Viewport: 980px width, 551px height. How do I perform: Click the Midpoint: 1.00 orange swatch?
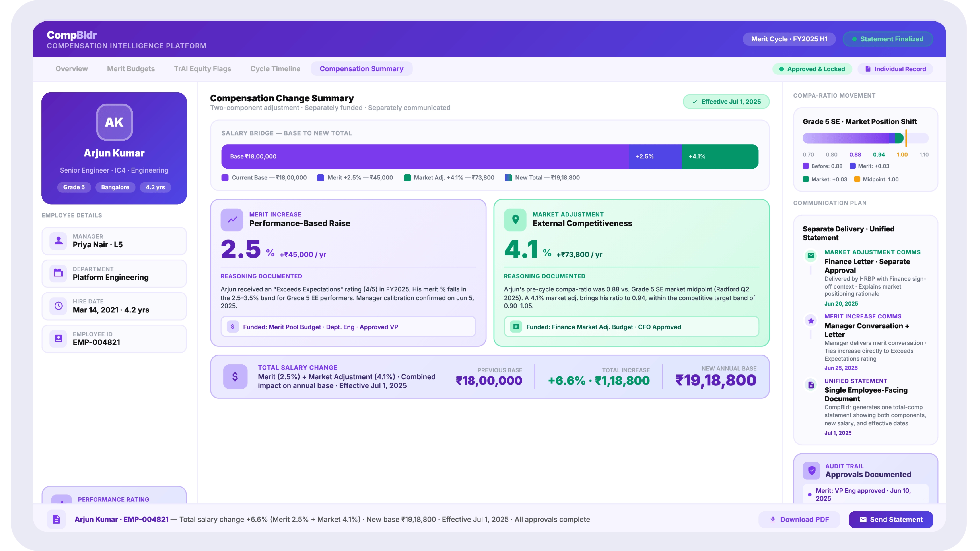click(857, 179)
